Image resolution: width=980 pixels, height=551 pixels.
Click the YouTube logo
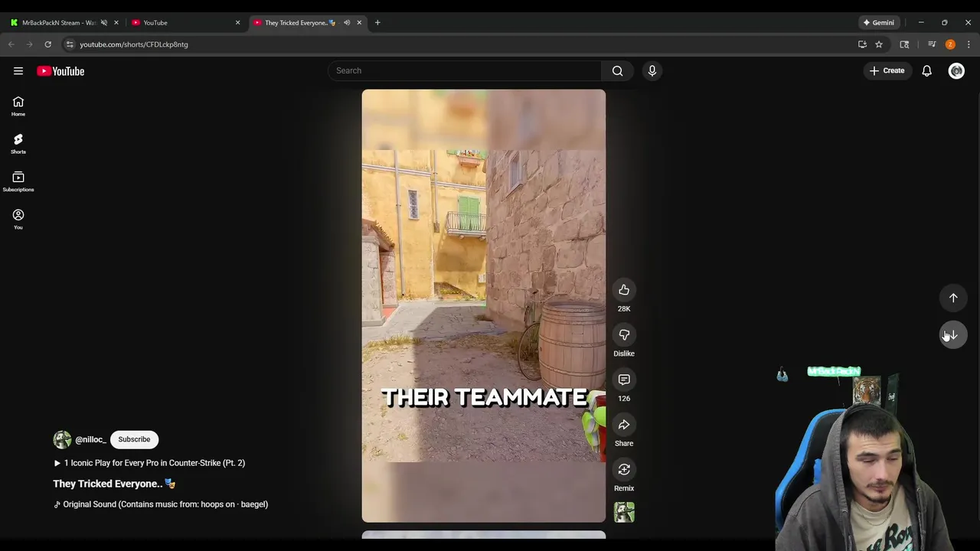click(60, 71)
